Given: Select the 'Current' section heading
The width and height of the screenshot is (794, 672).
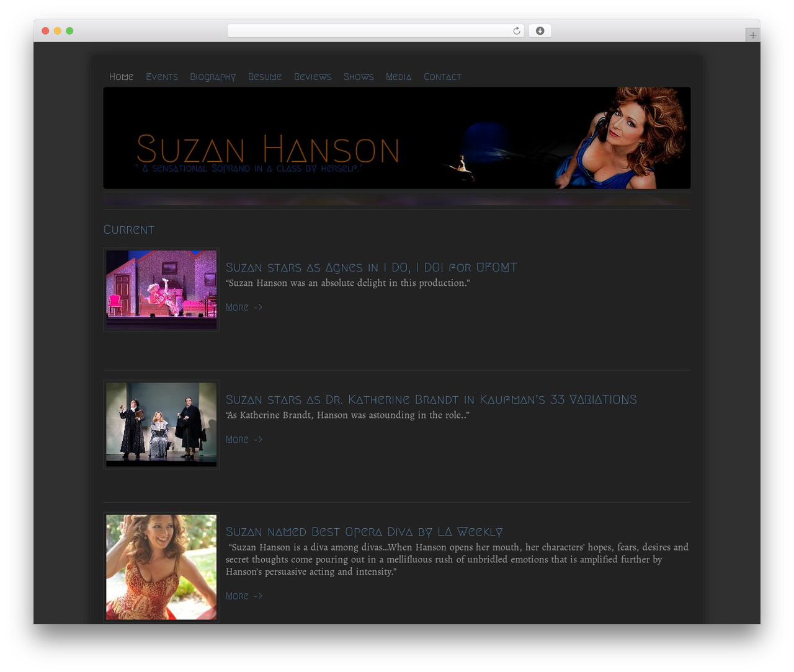Looking at the screenshot, I should [x=128, y=229].
